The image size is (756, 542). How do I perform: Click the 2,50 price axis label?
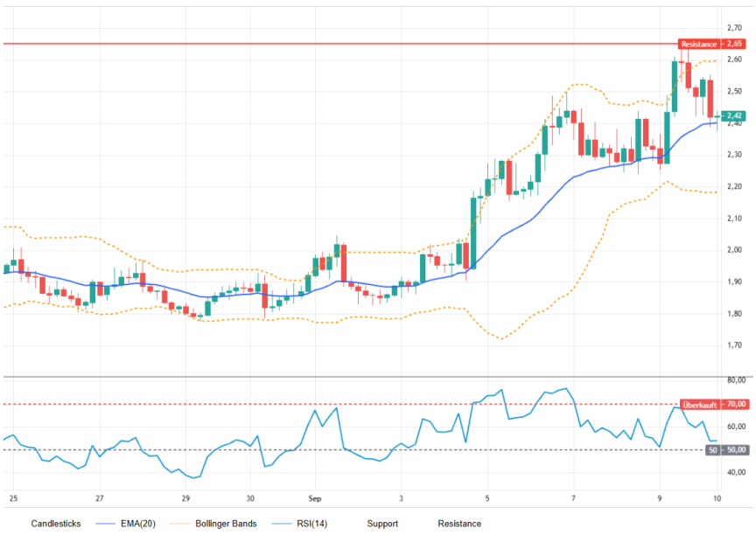(735, 91)
